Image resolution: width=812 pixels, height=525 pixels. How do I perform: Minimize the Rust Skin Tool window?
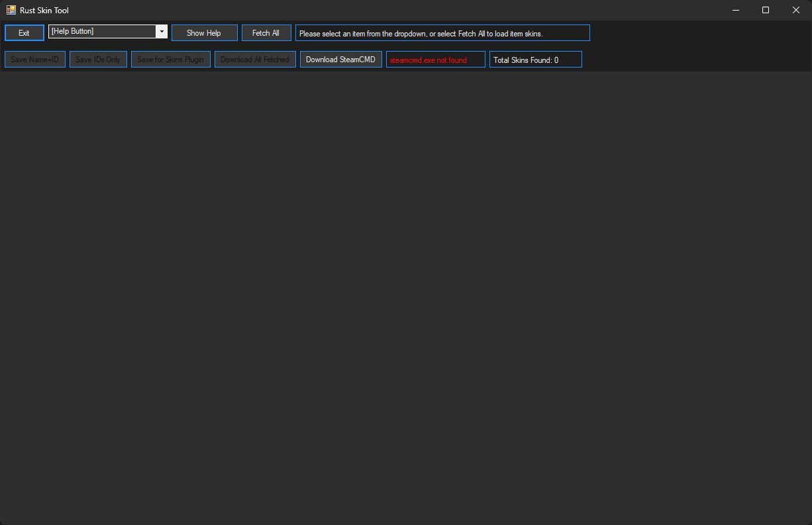[735, 10]
